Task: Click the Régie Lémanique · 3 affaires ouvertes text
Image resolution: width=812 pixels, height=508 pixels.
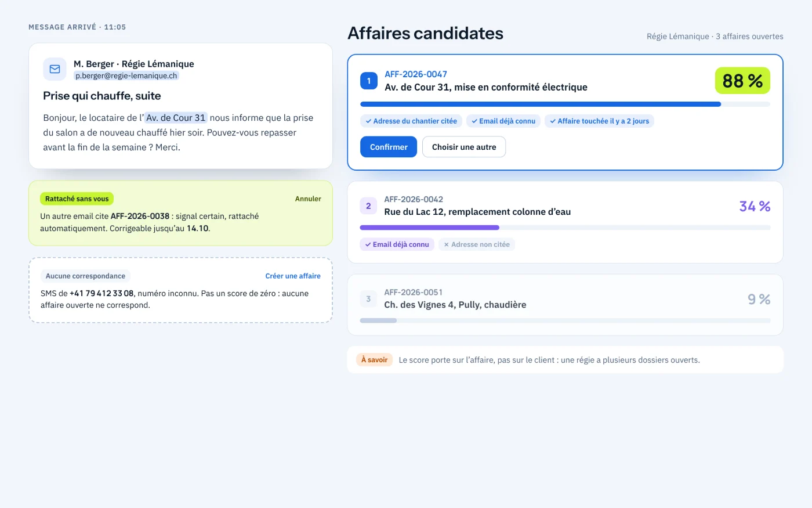Action: [x=715, y=36]
